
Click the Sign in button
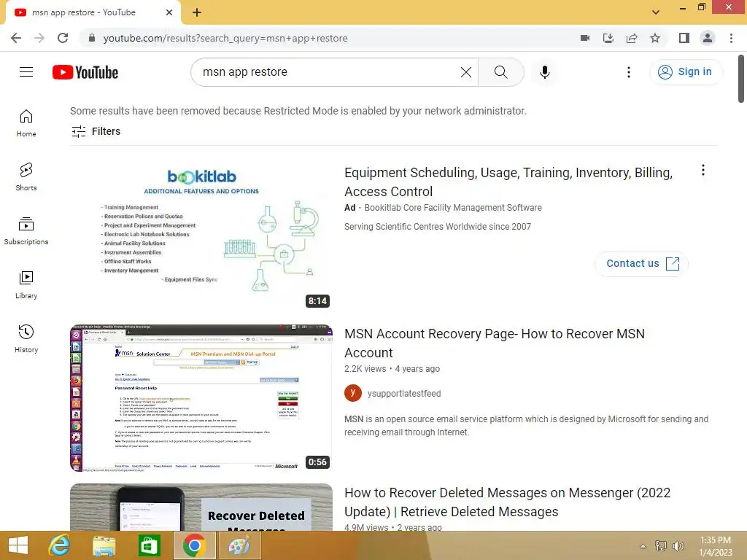pos(686,72)
